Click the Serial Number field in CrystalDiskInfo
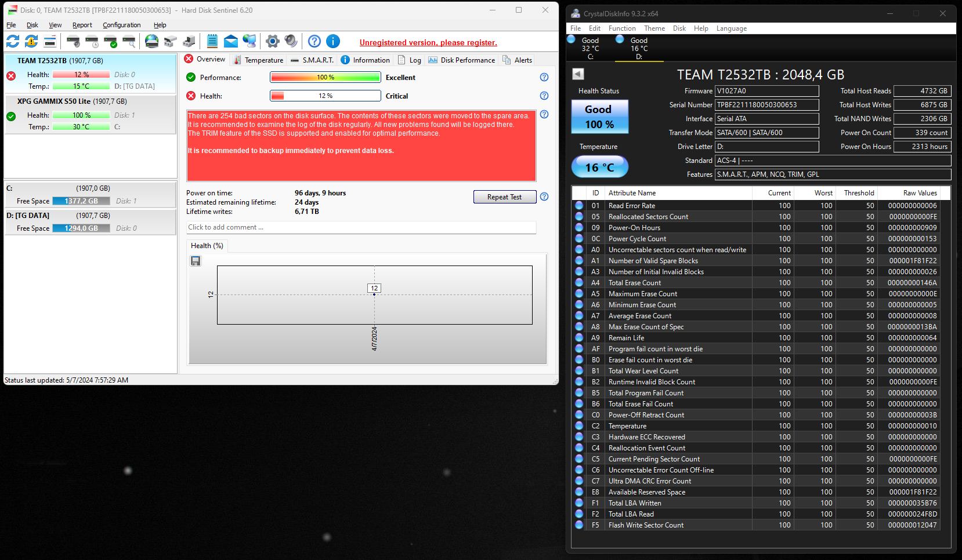 [767, 105]
